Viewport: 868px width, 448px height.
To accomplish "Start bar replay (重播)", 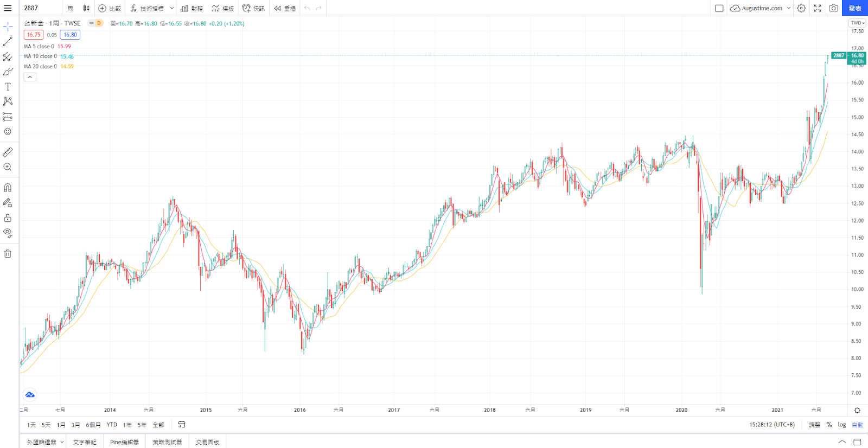I will pos(285,8).
